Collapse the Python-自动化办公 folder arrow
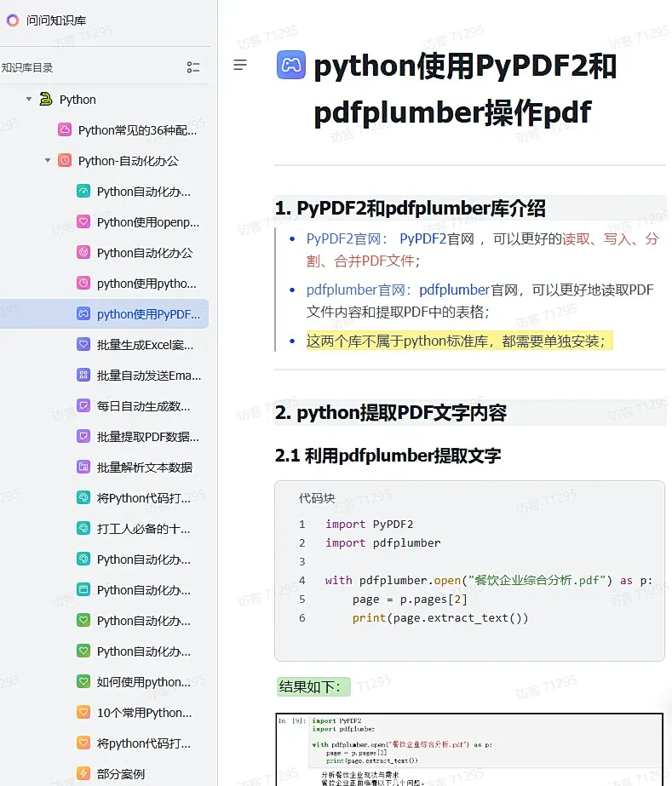The height and width of the screenshot is (786, 672). [48, 161]
